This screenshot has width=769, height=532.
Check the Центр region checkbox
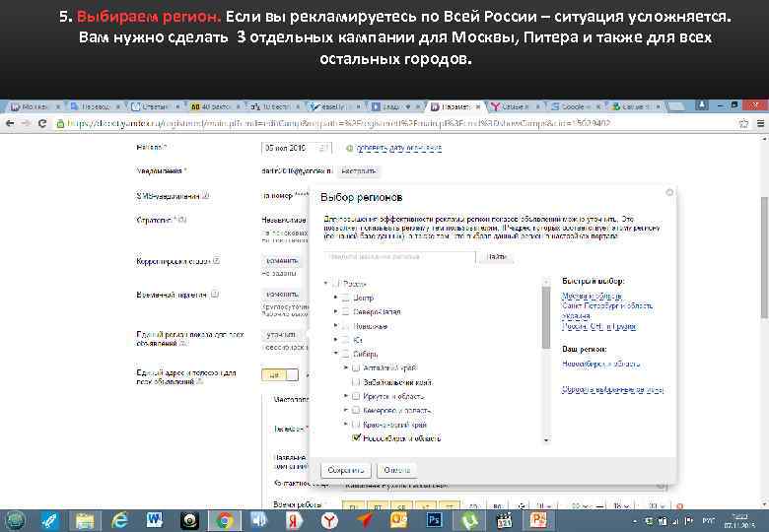click(346, 298)
